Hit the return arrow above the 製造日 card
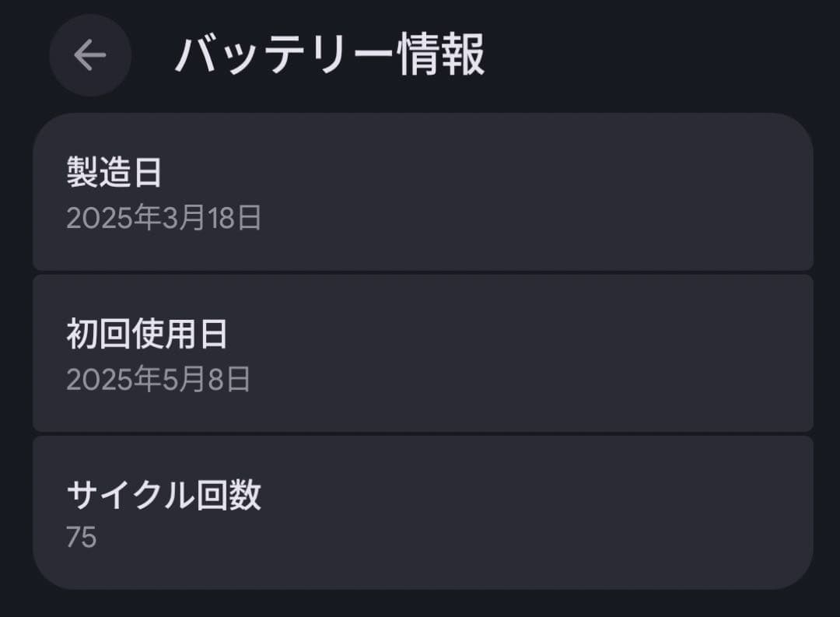The width and height of the screenshot is (840, 617). pos(89,55)
